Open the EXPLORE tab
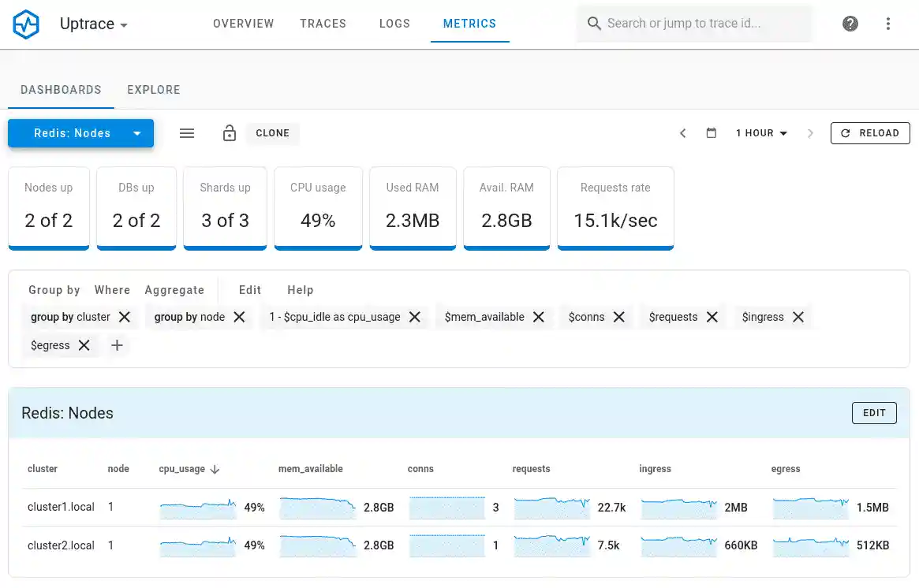 coord(153,90)
